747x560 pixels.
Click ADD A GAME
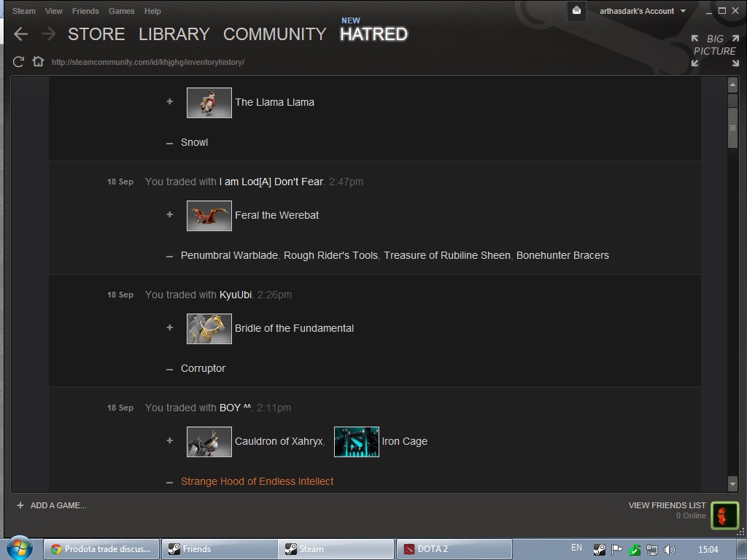tap(52, 506)
